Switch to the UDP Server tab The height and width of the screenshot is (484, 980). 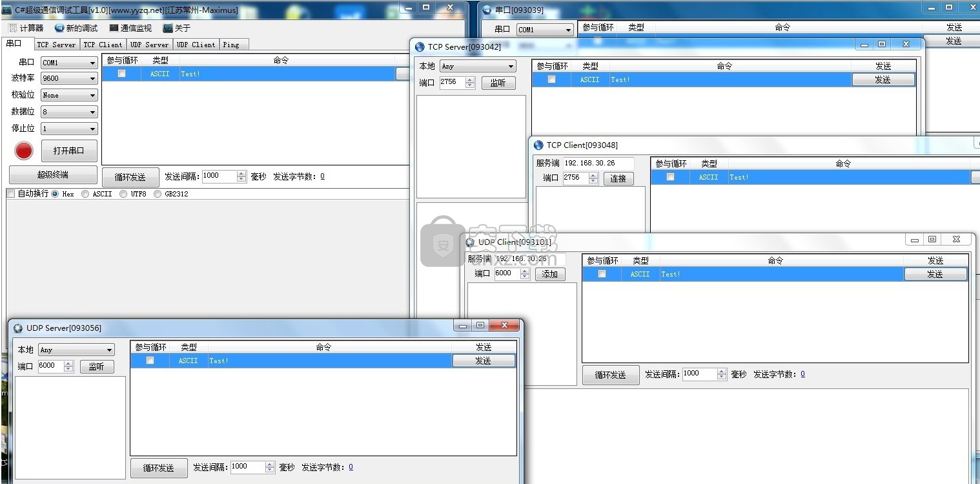point(149,45)
